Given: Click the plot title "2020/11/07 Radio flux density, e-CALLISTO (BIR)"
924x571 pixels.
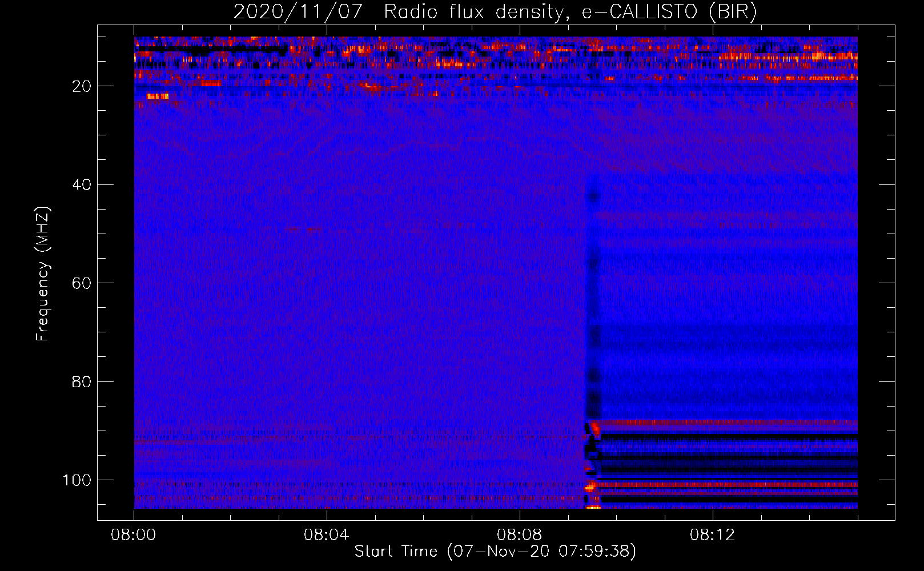Looking at the screenshot, I should [x=495, y=12].
